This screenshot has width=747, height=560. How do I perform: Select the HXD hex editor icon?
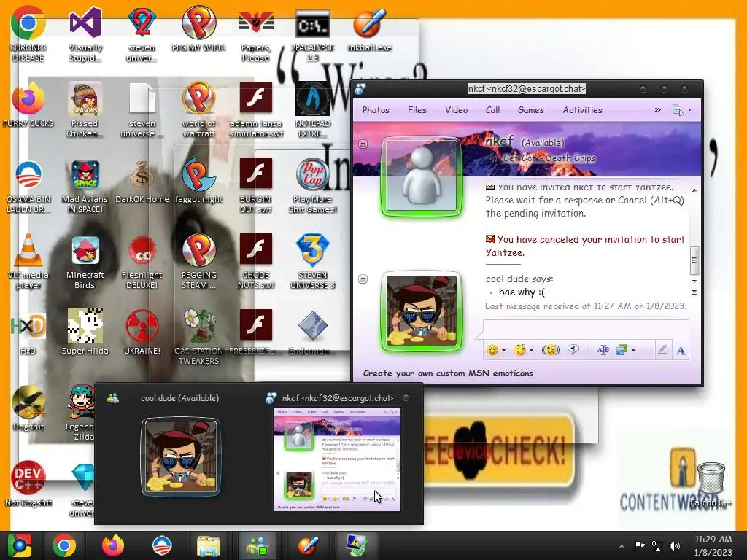28,332
